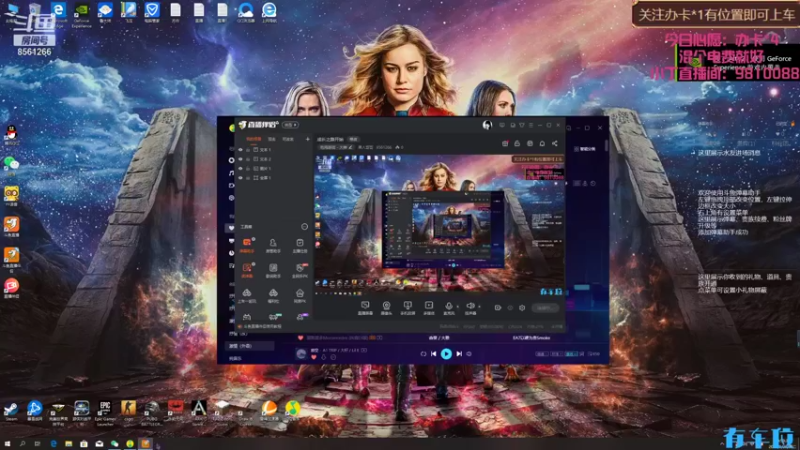Viewport: 800px width, 450px height.
Task: Select the third scene tab in the streaming app
Action: (288, 139)
